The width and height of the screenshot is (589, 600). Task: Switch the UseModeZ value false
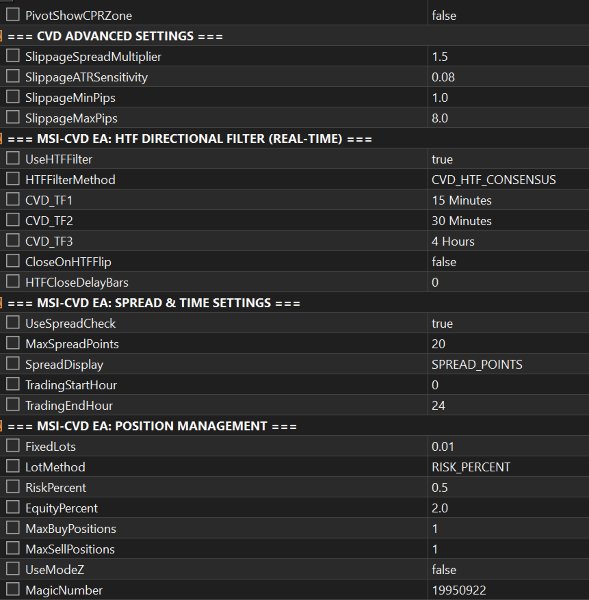(444, 570)
